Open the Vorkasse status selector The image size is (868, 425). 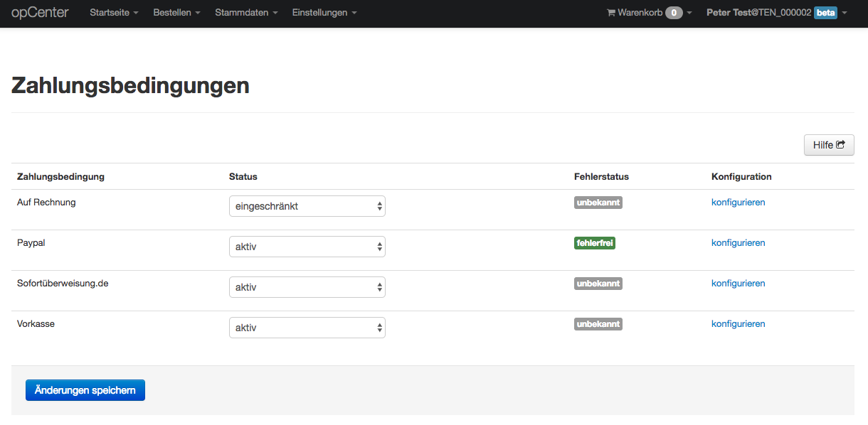point(307,327)
